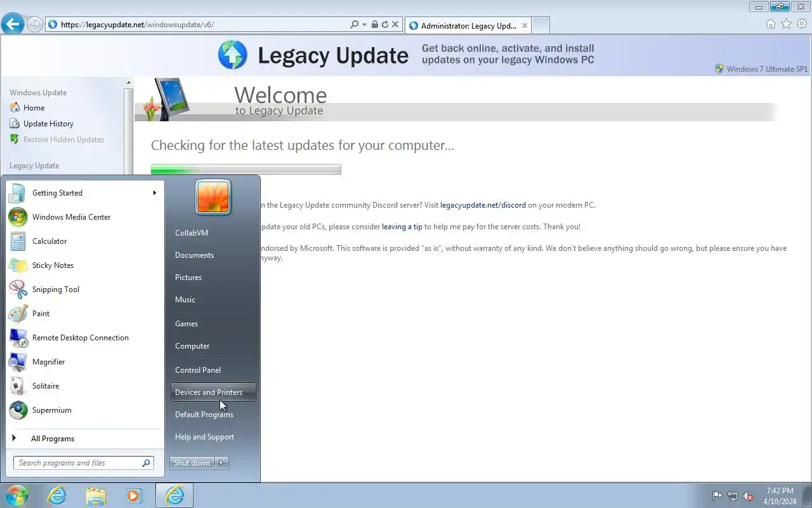812x508 pixels.
Task: Open Pictures library
Action: (213, 277)
